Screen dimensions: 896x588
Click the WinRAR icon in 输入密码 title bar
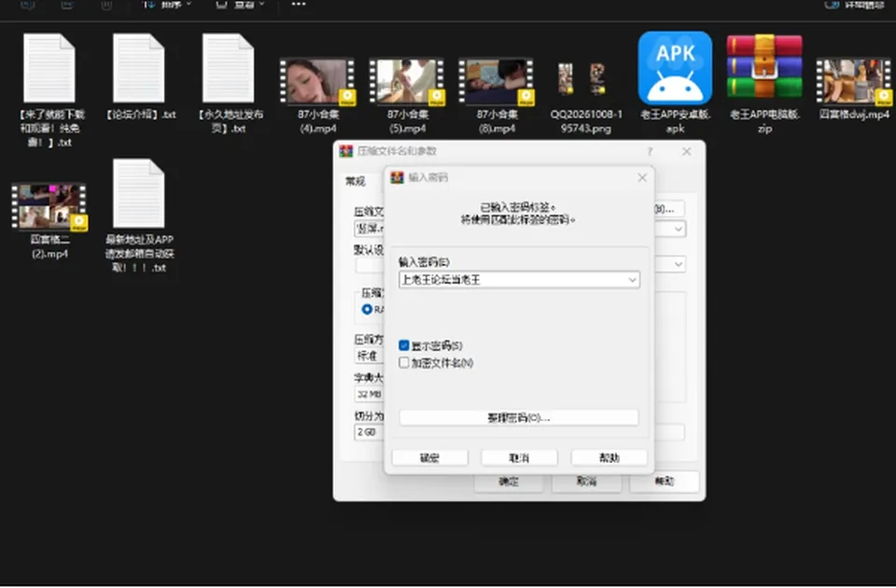(397, 177)
